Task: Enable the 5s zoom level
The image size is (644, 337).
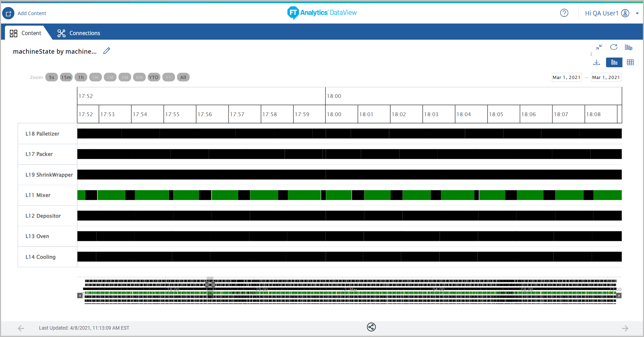Action: coord(51,77)
